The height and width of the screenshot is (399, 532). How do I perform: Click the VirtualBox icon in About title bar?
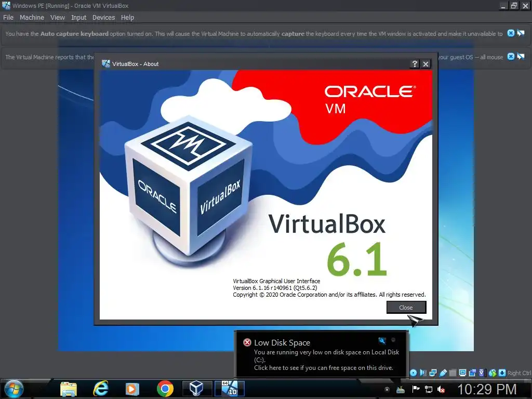(x=106, y=63)
